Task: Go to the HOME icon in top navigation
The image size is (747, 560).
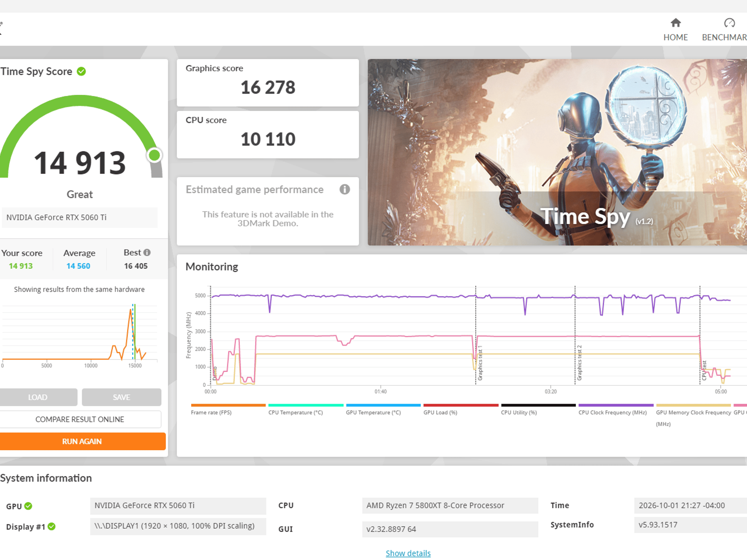Action: click(x=676, y=23)
